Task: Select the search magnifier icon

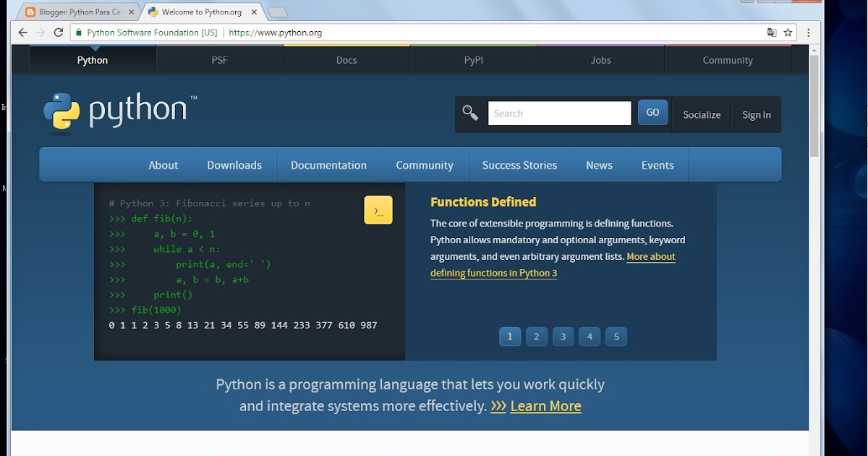Action: (470, 113)
